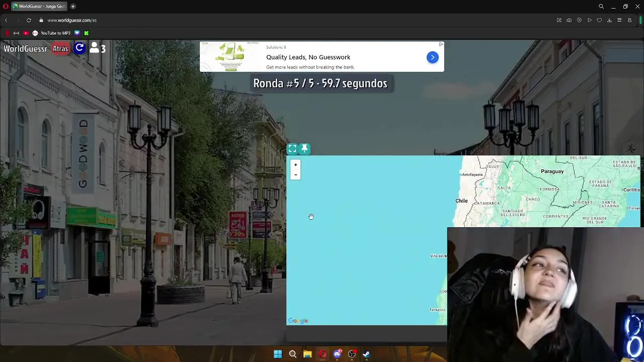644x362 pixels.
Task: Select the WorldGuessr browser tab
Action: pos(39,7)
